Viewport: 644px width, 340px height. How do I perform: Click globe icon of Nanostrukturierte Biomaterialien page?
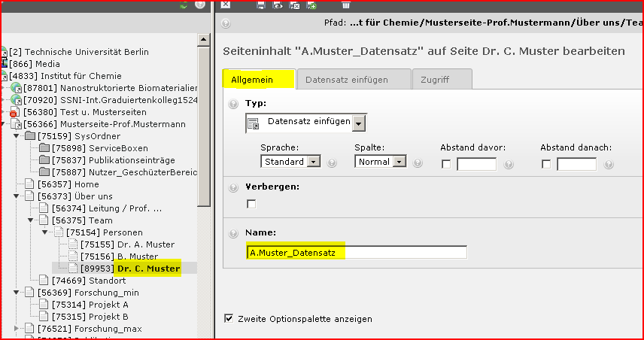coord(17,89)
